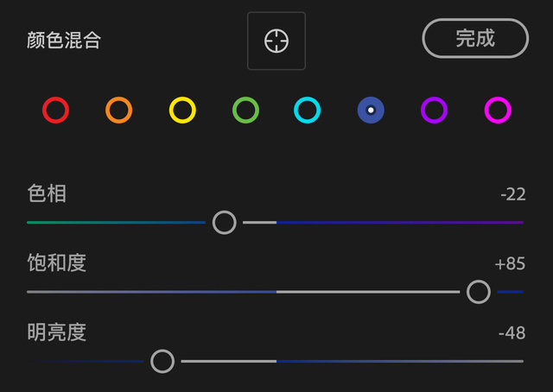Select the yellow color circle
The image size is (553, 392).
click(182, 111)
